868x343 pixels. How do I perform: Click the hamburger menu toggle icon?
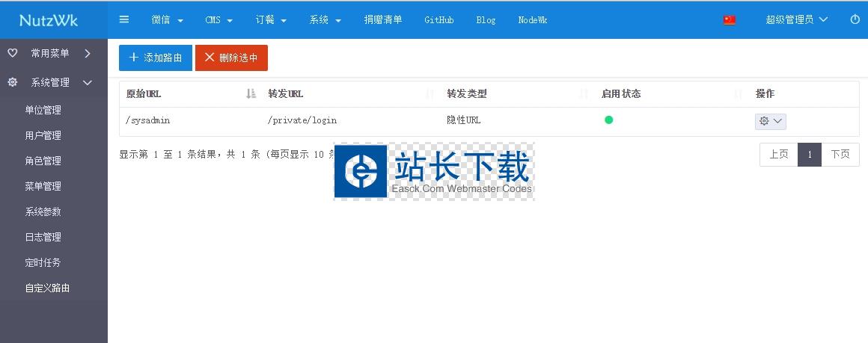click(124, 19)
